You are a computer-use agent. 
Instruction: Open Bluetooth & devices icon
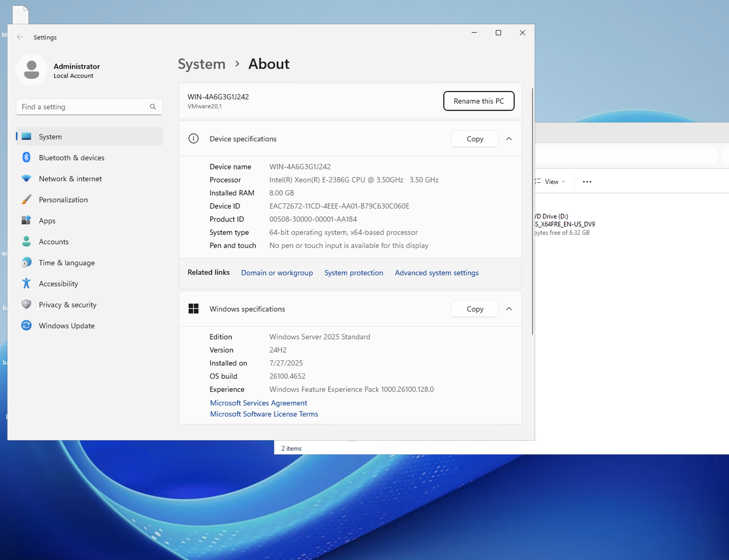click(x=26, y=157)
